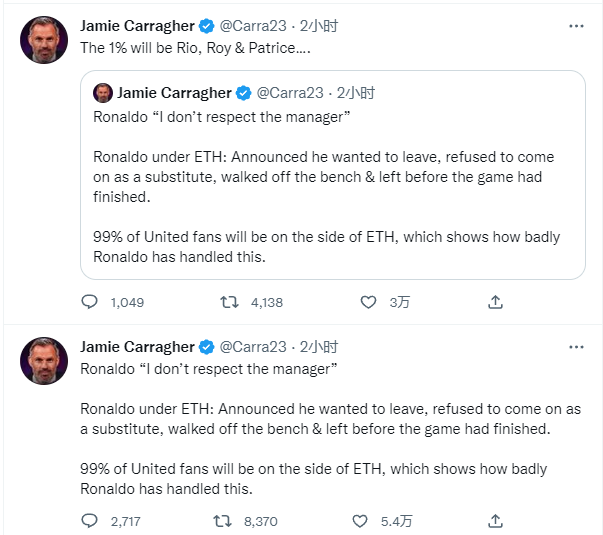Image resolution: width=603 pixels, height=535 pixels.
Task: Reply to the top tweet with 1,049 replies
Action: 89,302
